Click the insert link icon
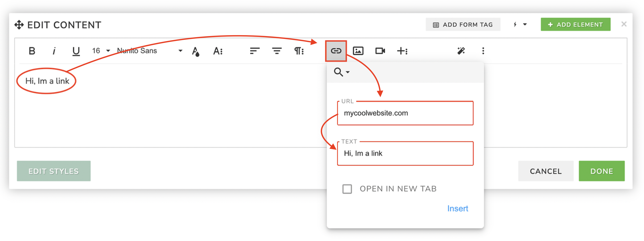The width and height of the screenshot is (644, 241). pyautogui.click(x=336, y=51)
